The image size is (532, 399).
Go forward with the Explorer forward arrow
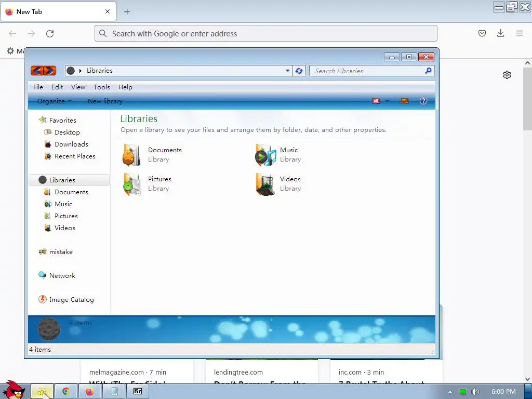click(x=49, y=71)
